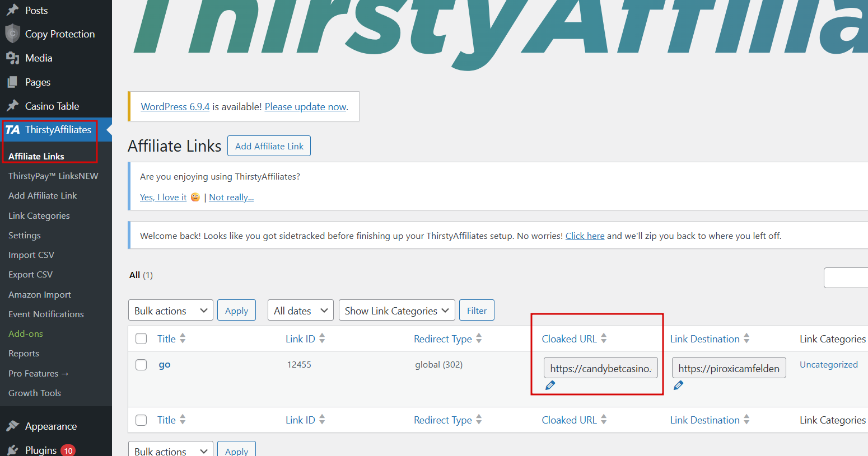Select the checkbox for link go

pyautogui.click(x=141, y=365)
